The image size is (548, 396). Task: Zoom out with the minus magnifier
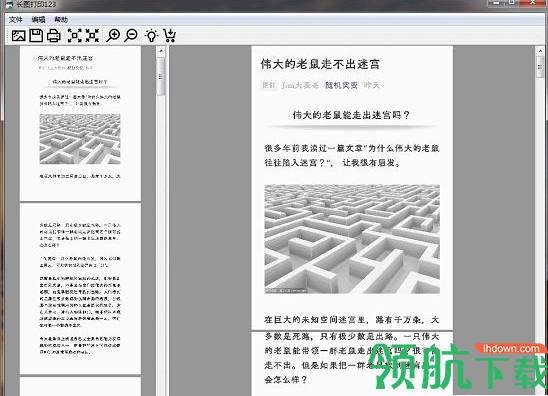click(x=131, y=36)
